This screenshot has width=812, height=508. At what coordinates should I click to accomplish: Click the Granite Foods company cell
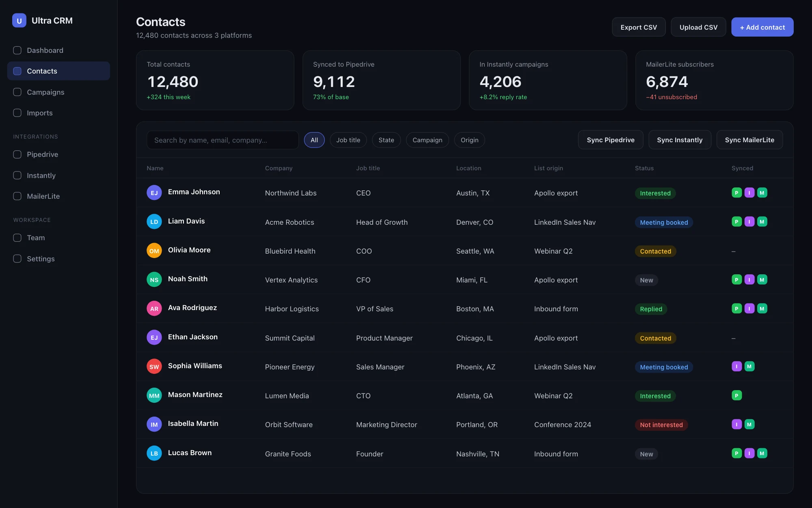(x=288, y=454)
